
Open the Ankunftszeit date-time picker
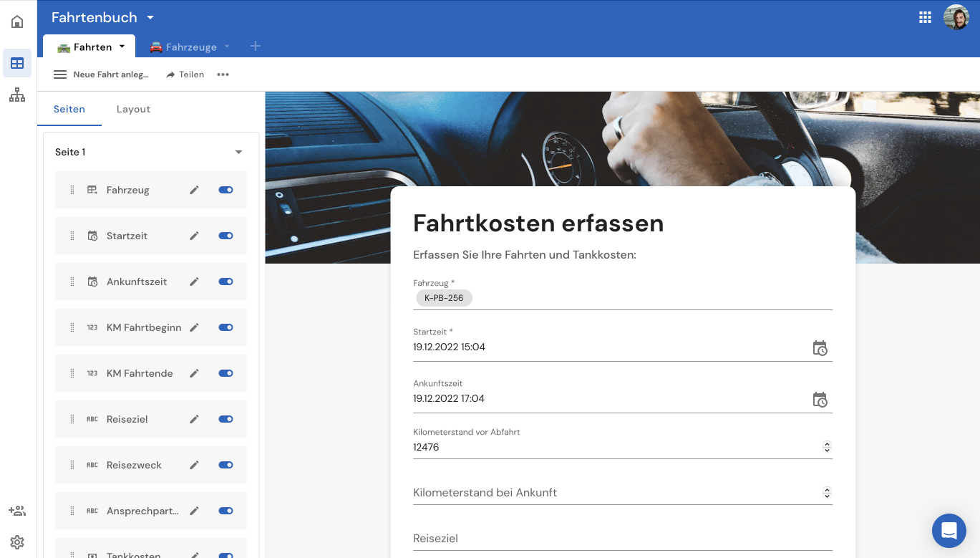[x=820, y=400]
